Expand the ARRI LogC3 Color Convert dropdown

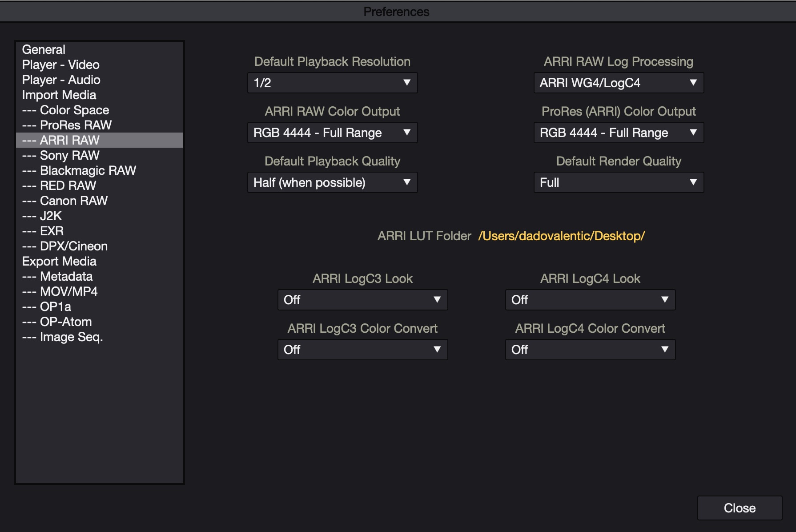[362, 350]
